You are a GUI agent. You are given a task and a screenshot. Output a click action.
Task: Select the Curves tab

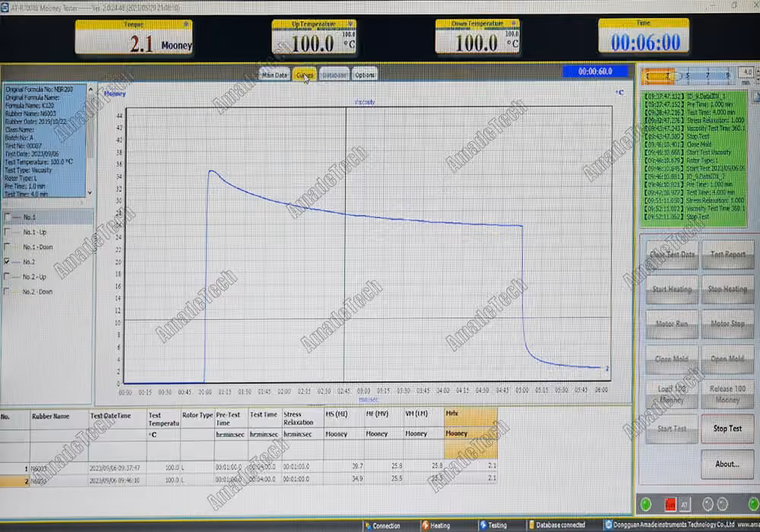click(304, 74)
